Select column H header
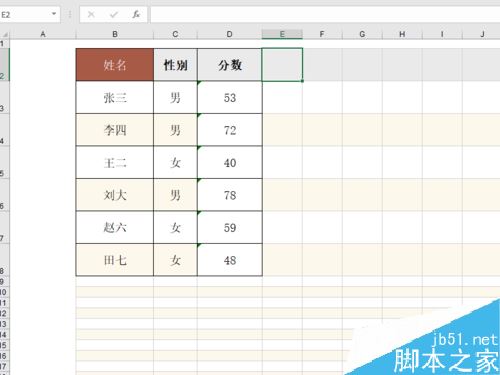 coord(402,34)
